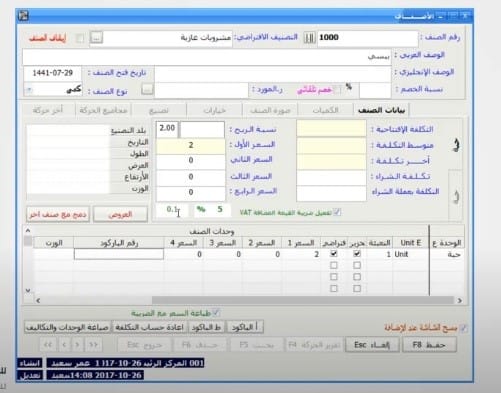
Task: Toggle enable VAT tax checkbox
Action: [337, 212]
